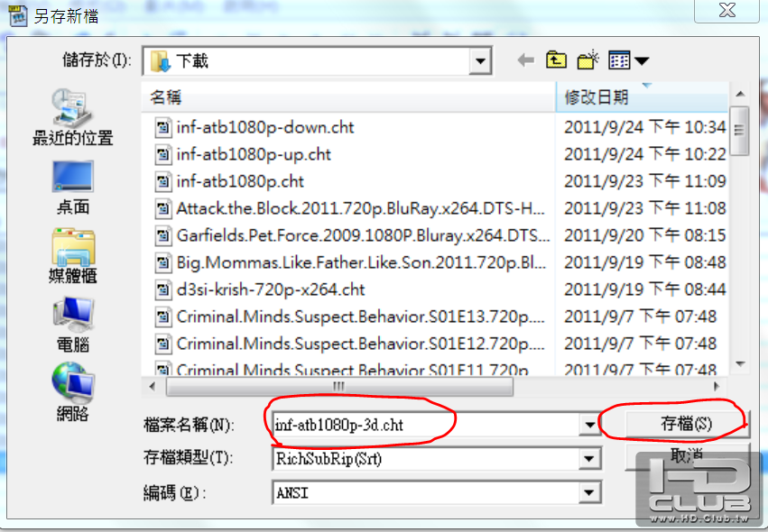Viewport: 768px width, 532px height.
Task: Click the horizontal scrollbar thumb
Action: tap(339, 386)
